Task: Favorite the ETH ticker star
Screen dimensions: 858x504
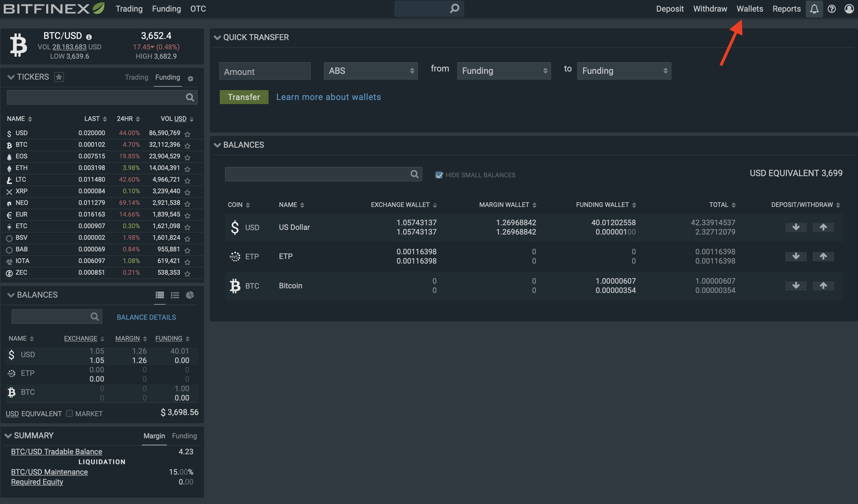Action: click(x=187, y=169)
